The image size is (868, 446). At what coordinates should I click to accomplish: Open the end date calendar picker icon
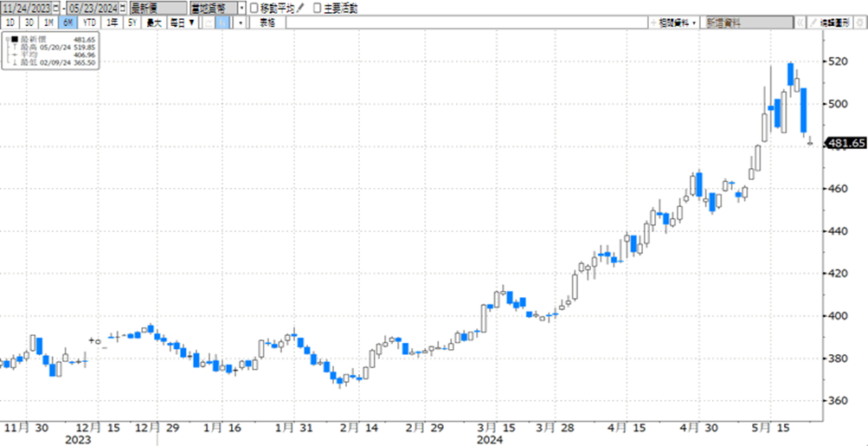pos(122,9)
